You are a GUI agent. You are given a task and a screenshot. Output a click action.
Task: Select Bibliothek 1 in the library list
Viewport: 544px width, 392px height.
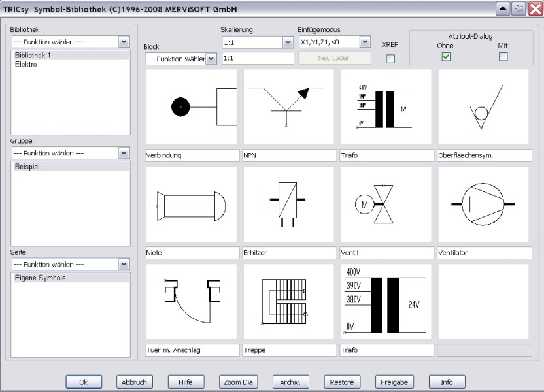click(71, 55)
